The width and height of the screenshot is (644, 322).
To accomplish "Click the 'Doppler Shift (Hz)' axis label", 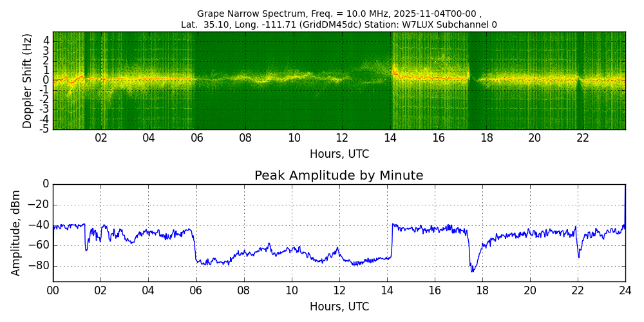I will (x=27, y=80).
